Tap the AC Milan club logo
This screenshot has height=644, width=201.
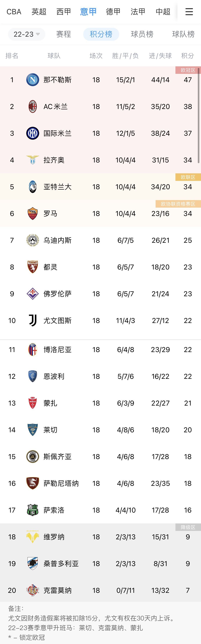(33, 106)
